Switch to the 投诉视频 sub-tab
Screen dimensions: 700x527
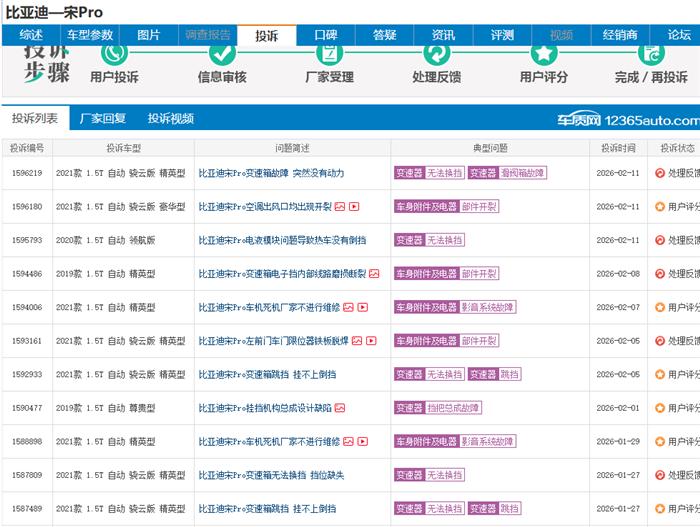171,118
